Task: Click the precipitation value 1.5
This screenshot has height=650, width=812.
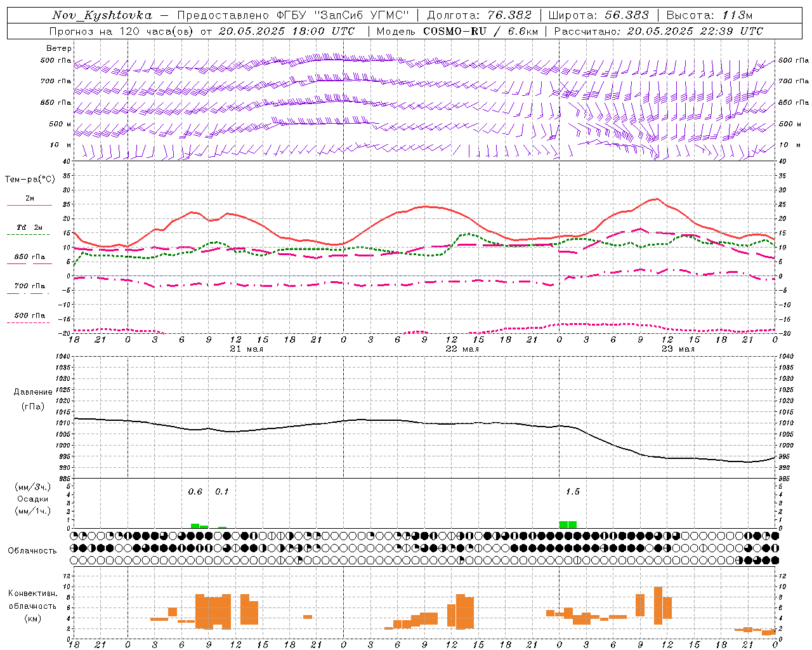Action: pyautogui.click(x=572, y=492)
